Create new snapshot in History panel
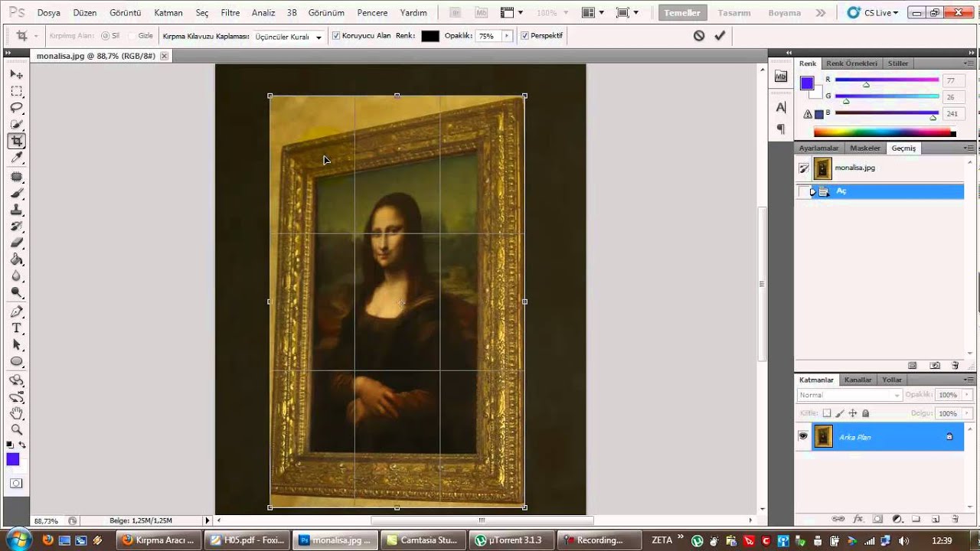This screenshot has width=980, height=551. (935, 366)
